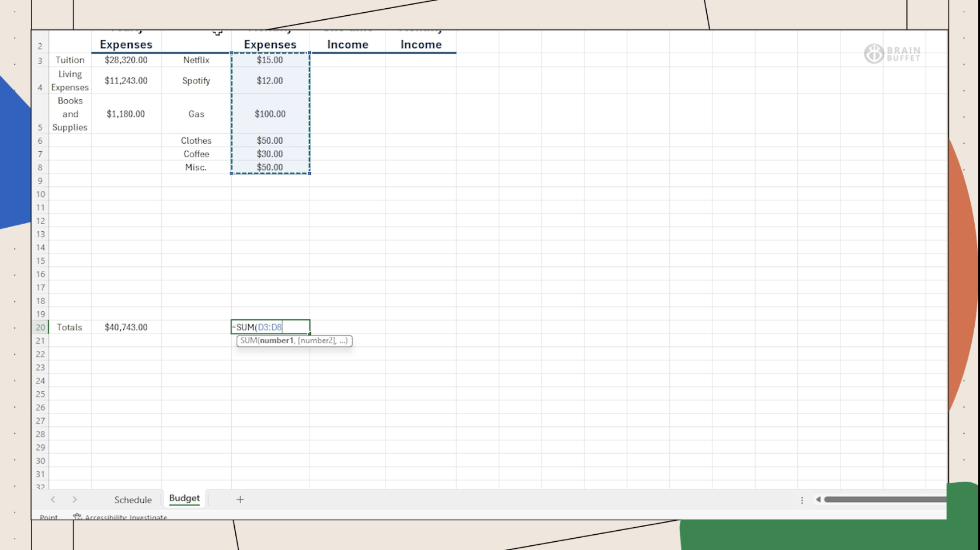The height and width of the screenshot is (550, 980).
Task: Click row 10 header number
Action: click(40, 194)
